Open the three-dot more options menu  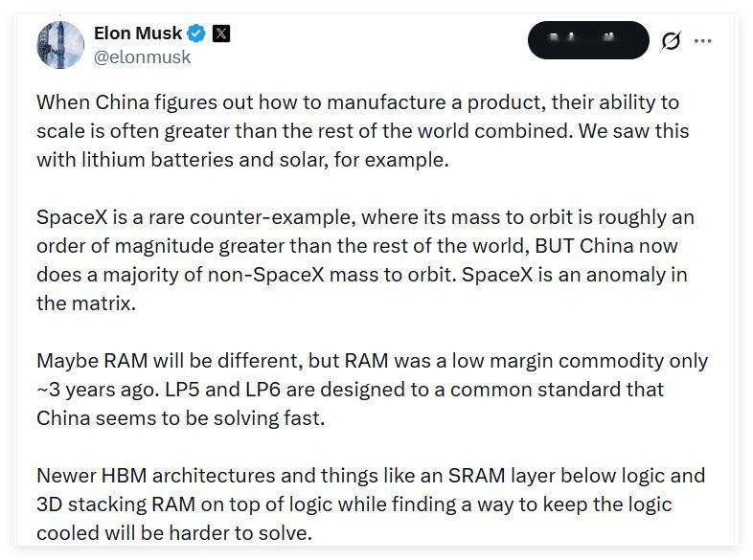tap(702, 41)
